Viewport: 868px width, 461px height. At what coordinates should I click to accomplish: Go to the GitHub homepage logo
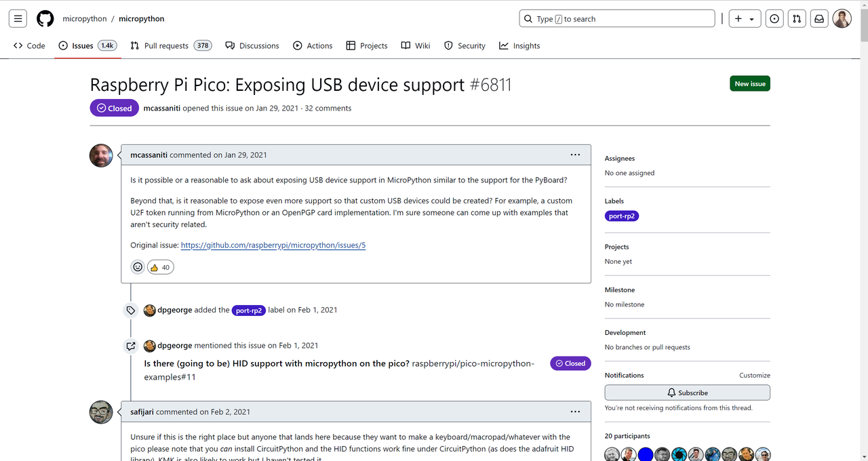45,19
